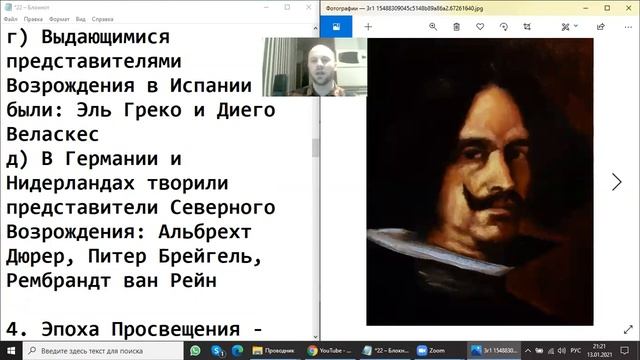Image resolution: width=640 pixels, height=360 pixels.
Task: Switch to the Chrome YouTube taskbar window
Action: pyautogui.click(x=330, y=351)
